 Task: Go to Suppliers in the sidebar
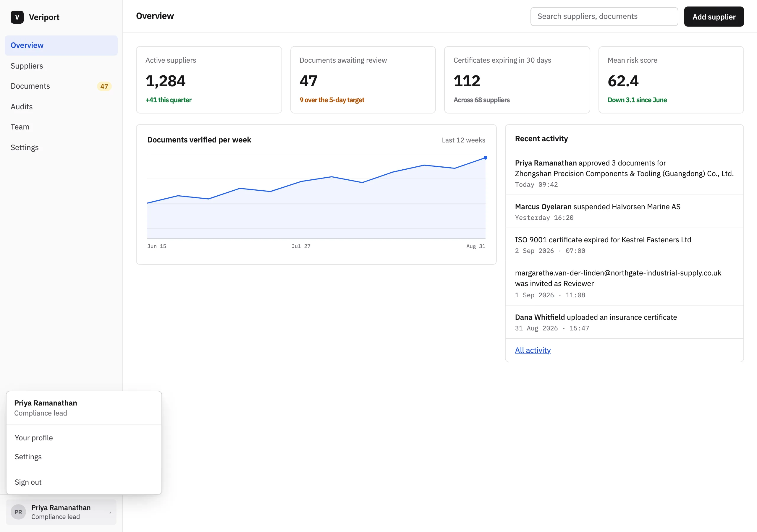click(x=61, y=66)
